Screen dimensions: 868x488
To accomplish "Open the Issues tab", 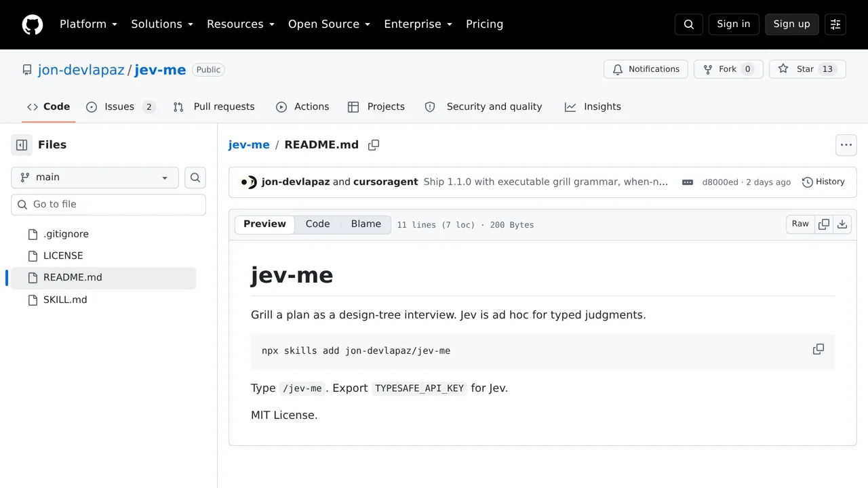I will coord(121,107).
